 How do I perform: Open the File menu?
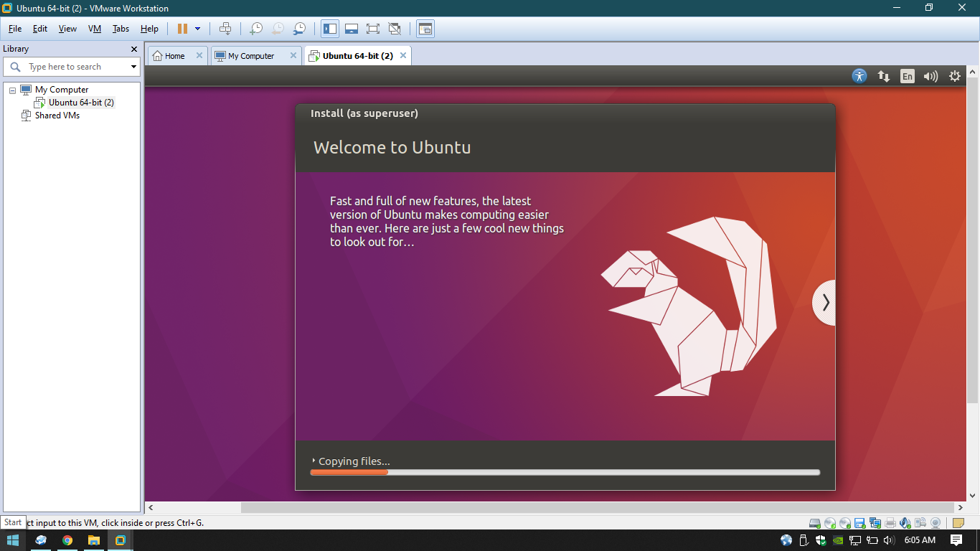click(15, 29)
